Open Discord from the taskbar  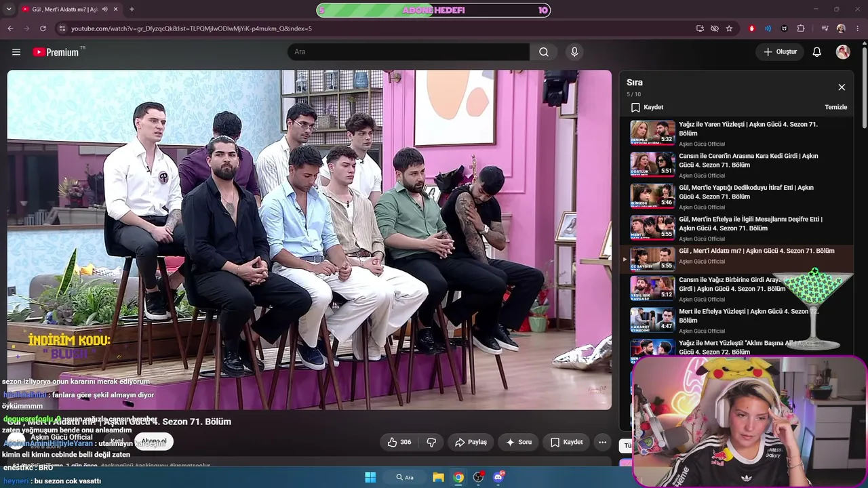click(498, 477)
